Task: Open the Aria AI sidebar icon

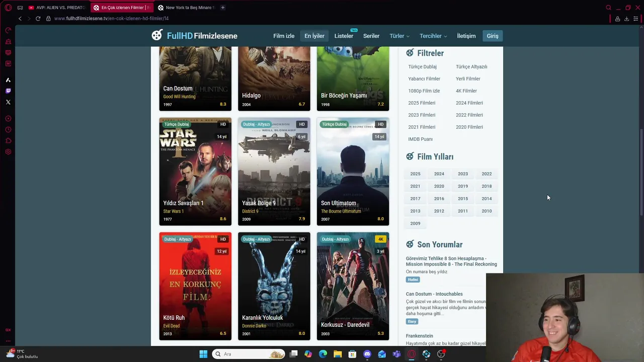Action: (x=8, y=80)
